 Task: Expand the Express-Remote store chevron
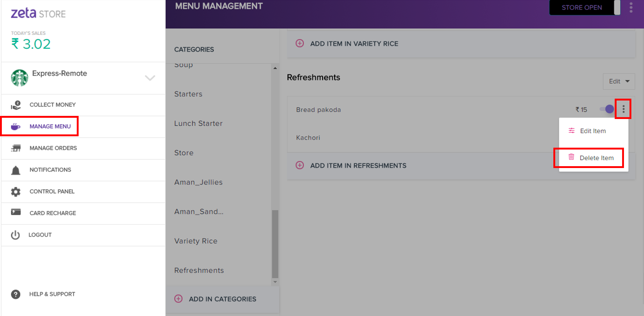pos(150,78)
